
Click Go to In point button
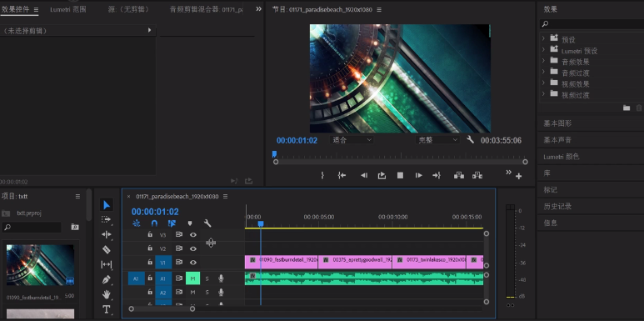tap(342, 175)
